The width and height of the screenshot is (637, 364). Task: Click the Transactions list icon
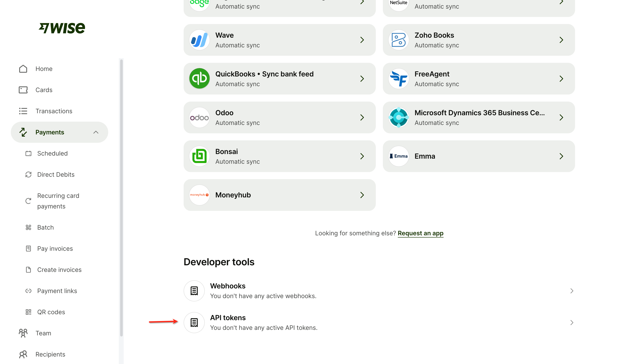(x=23, y=111)
